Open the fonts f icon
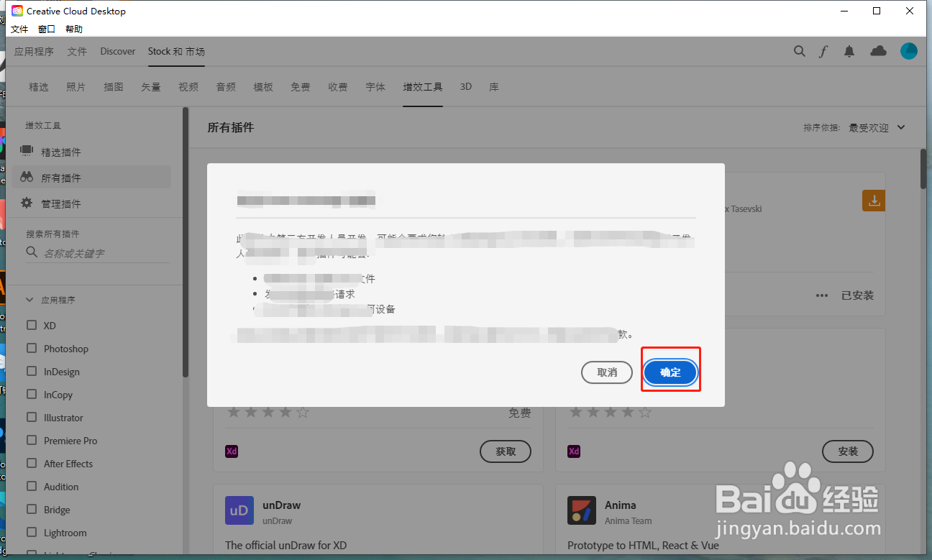 pyautogui.click(x=823, y=51)
